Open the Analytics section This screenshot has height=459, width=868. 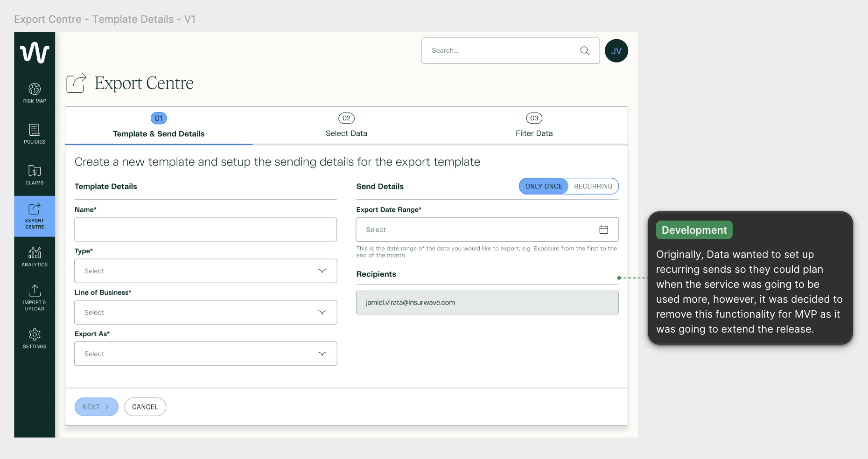(35, 257)
